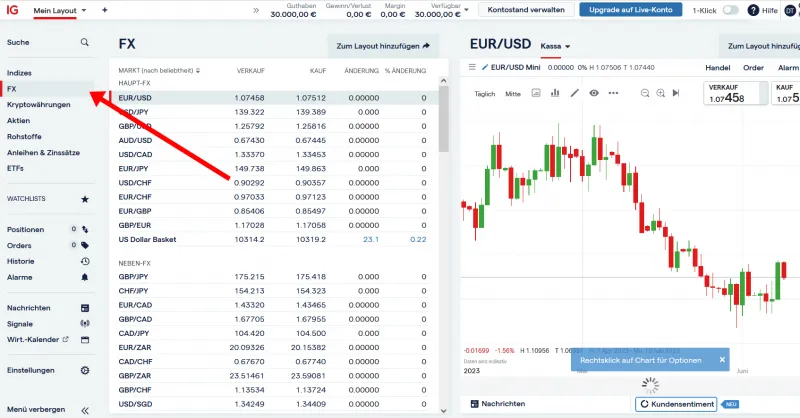Click the VERKAUF 1.07458 sell button
The height and width of the screenshot is (418, 800).
736,93
